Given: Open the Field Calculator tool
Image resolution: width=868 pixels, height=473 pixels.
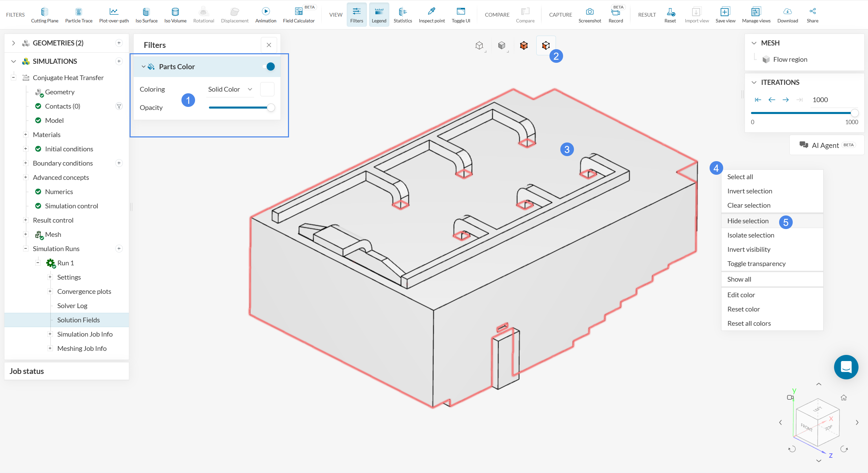Looking at the screenshot, I should coord(298,15).
